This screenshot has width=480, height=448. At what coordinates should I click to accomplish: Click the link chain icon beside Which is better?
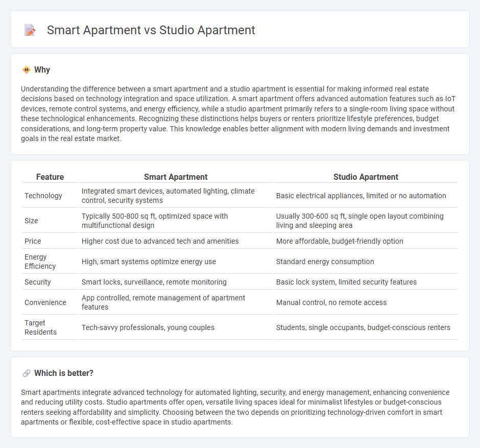point(27,373)
